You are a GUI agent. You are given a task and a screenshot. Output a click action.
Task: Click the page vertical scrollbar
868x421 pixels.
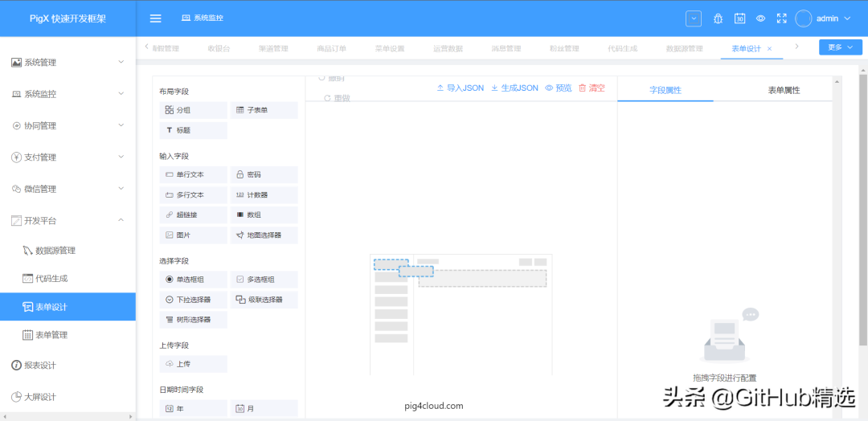tap(863, 210)
